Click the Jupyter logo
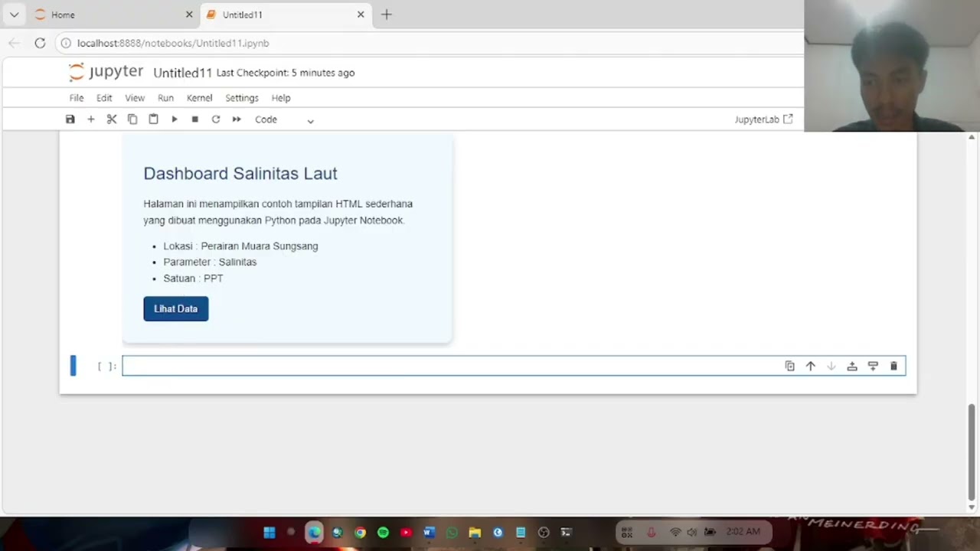 click(x=106, y=72)
